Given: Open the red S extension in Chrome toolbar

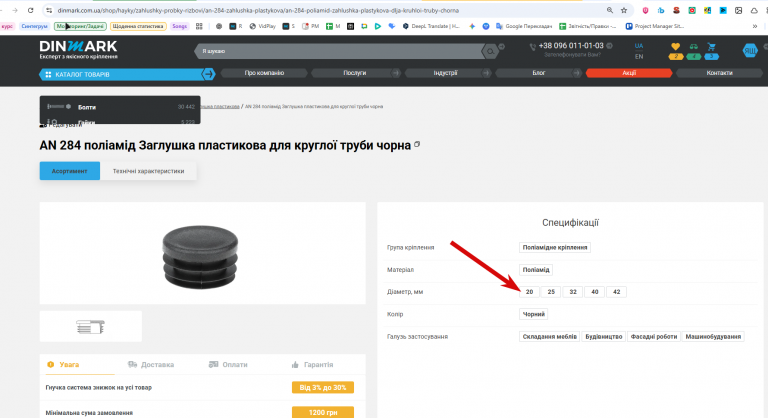Looking at the screenshot, I should [x=676, y=10].
